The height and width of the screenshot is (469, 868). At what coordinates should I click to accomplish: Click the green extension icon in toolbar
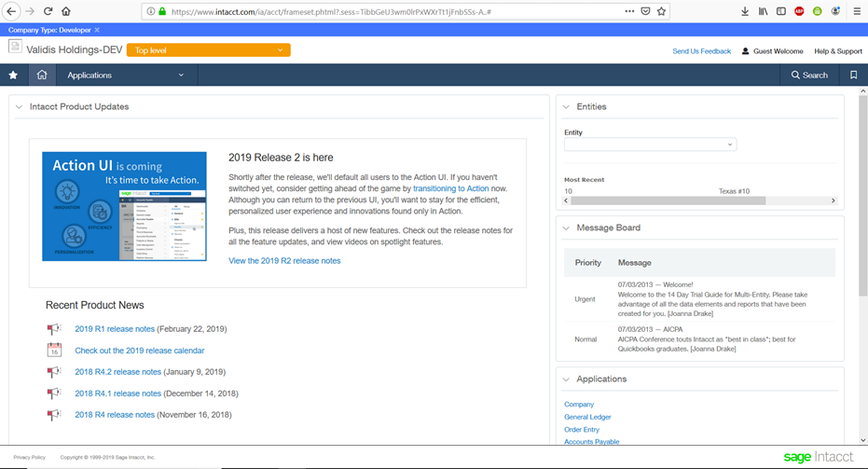click(x=817, y=11)
